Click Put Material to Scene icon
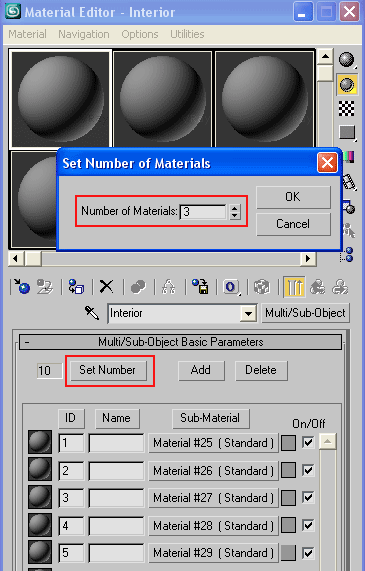This screenshot has width=365, height=571. (x=45, y=287)
